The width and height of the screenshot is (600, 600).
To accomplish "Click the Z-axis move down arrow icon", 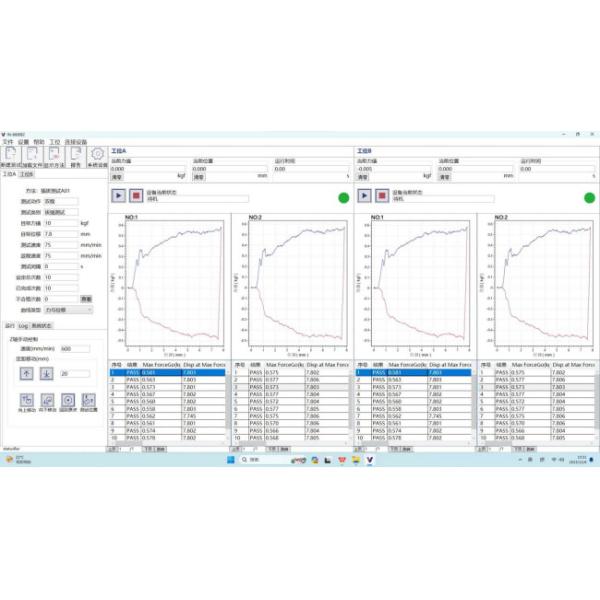I will click(x=46, y=373).
